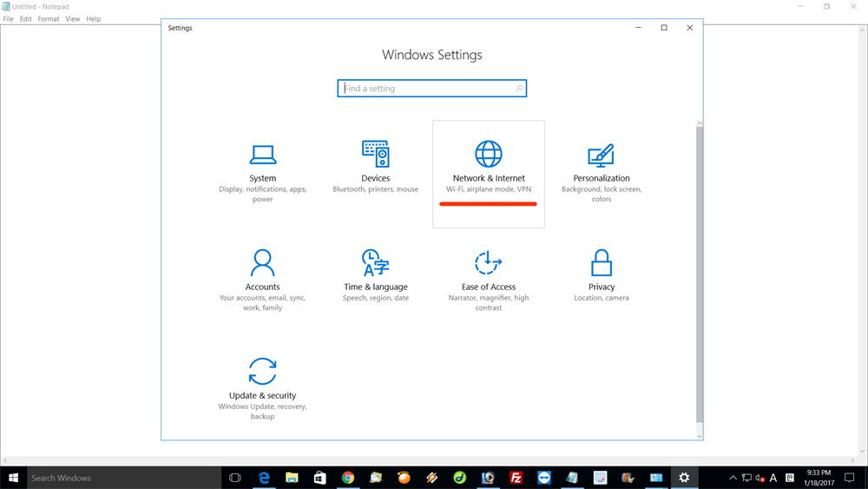868x489 pixels.
Task: Open Task View on the taskbar
Action: click(234, 478)
